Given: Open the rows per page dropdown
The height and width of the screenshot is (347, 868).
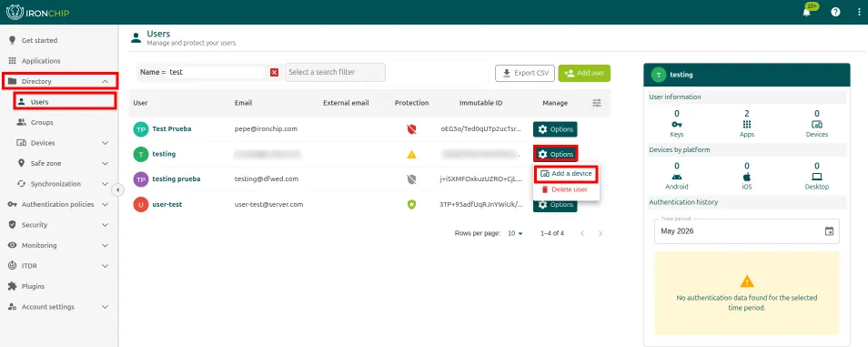Looking at the screenshot, I should click(515, 233).
